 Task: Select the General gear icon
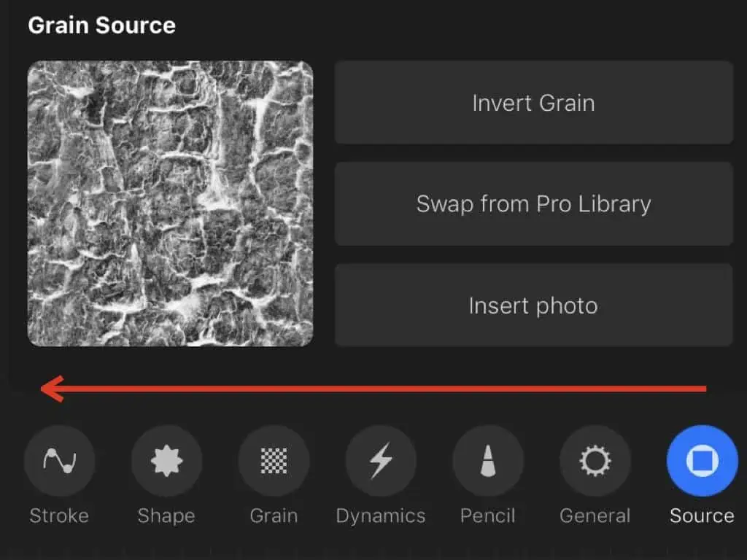pos(595,461)
